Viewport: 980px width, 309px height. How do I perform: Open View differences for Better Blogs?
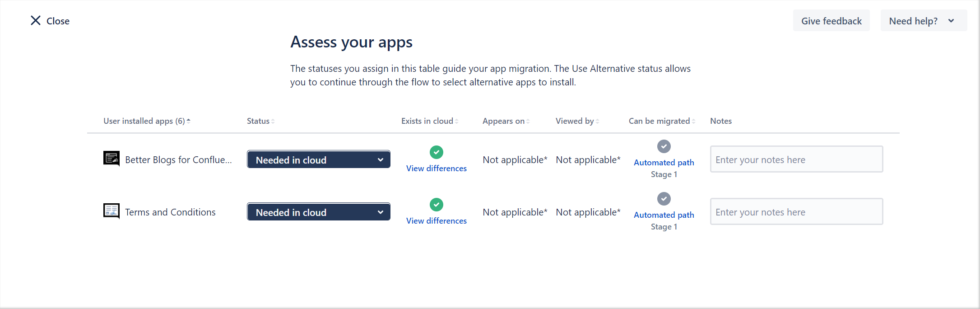[x=436, y=169]
